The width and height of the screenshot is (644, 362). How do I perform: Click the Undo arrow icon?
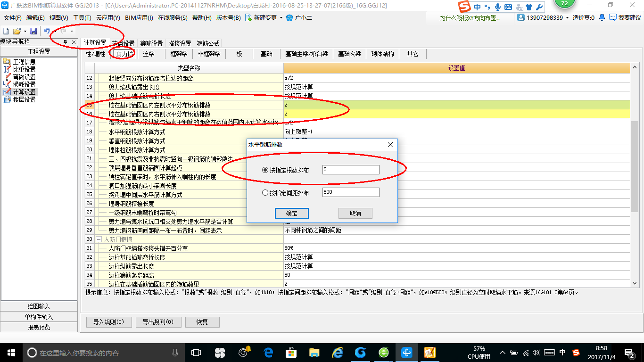[x=47, y=31]
